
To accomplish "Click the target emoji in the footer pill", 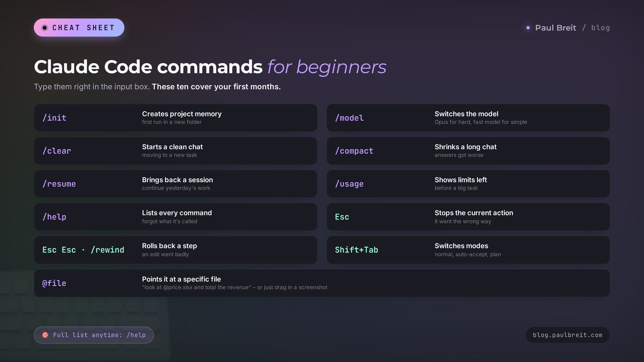I will pyautogui.click(x=45, y=335).
